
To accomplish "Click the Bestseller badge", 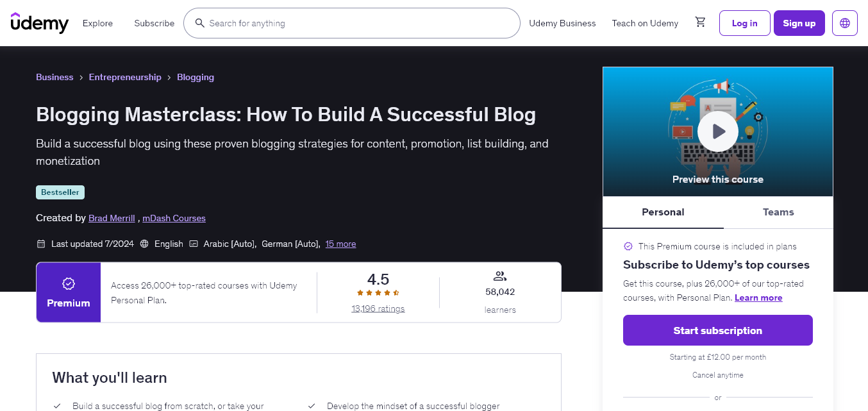I will tap(60, 192).
